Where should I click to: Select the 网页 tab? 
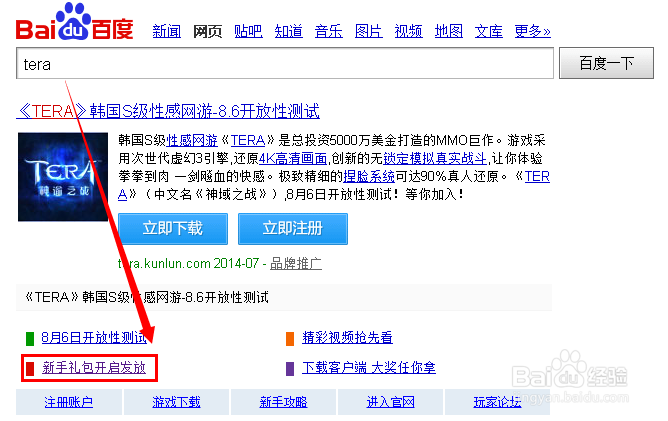pyautogui.click(x=207, y=31)
